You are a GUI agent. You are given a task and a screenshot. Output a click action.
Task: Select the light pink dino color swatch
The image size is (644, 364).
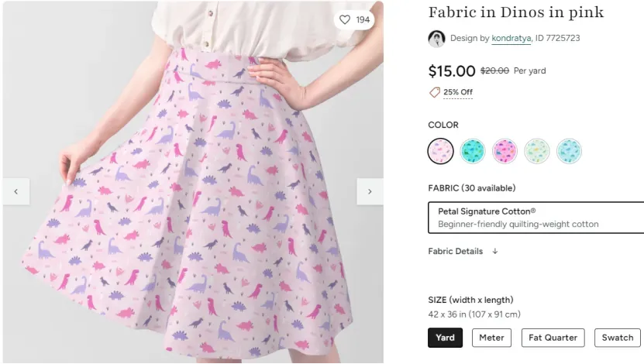(x=441, y=151)
